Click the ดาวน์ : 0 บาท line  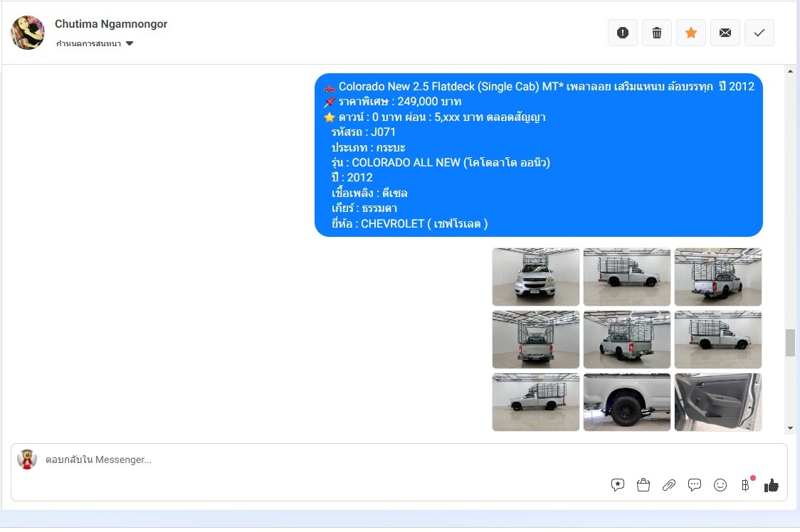pyautogui.click(x=442, y=117)
